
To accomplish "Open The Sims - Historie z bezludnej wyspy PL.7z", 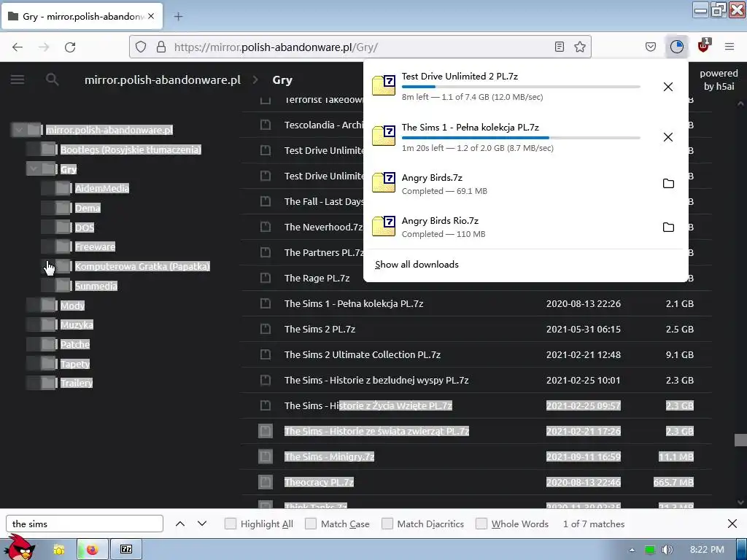I will [x=376, y=380].
